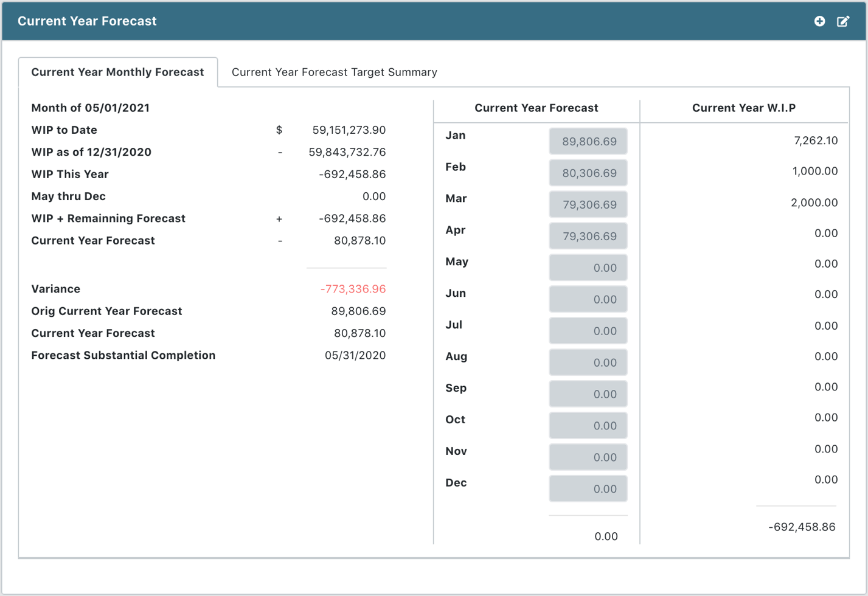This screenshot has height=596, width=868.
Task: Click the Mar forecast input field
Action: 588,204
